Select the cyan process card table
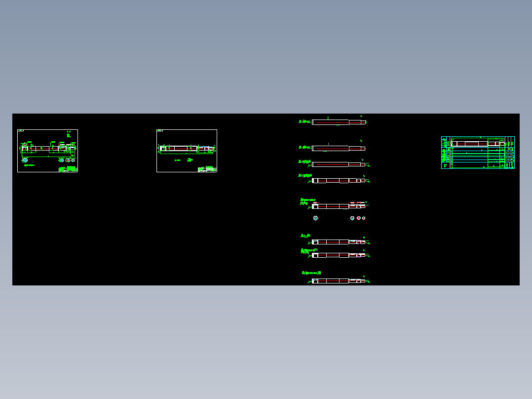The height and width of the screenshot is (399, 532). click(x=478, y=153)
